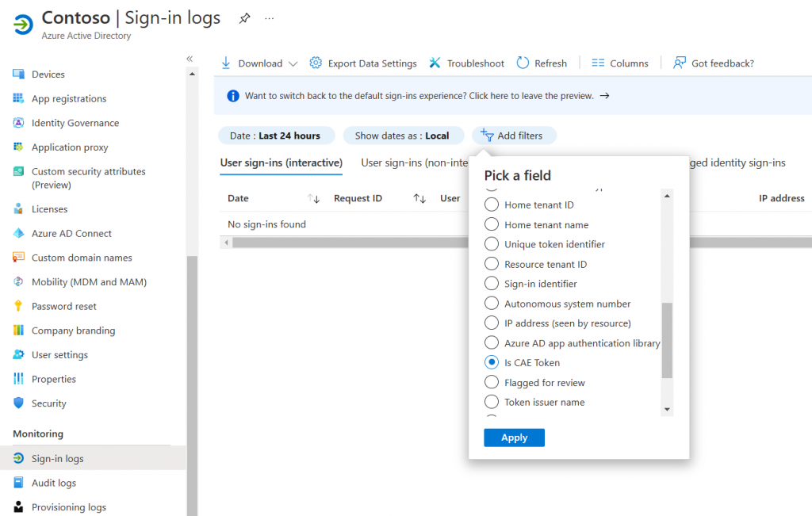812x516 pixels.
Task: Click the Custom security attributes icon
Action: (x=18, y=171)
